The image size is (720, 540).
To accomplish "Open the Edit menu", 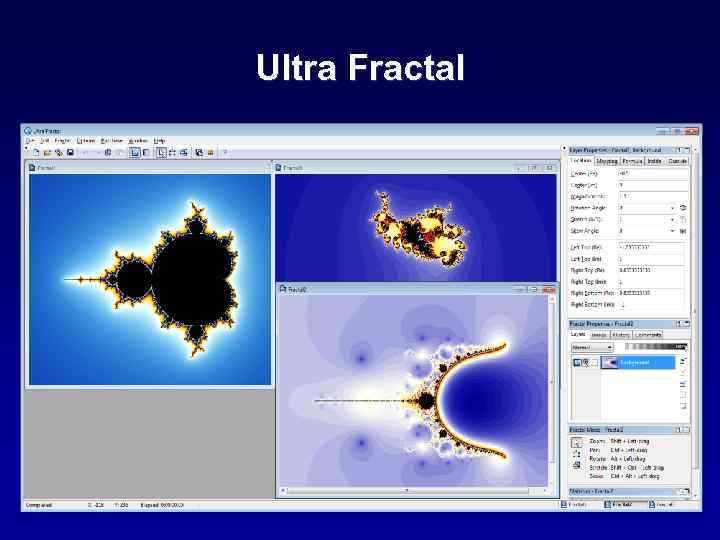I will pos(45,141).
